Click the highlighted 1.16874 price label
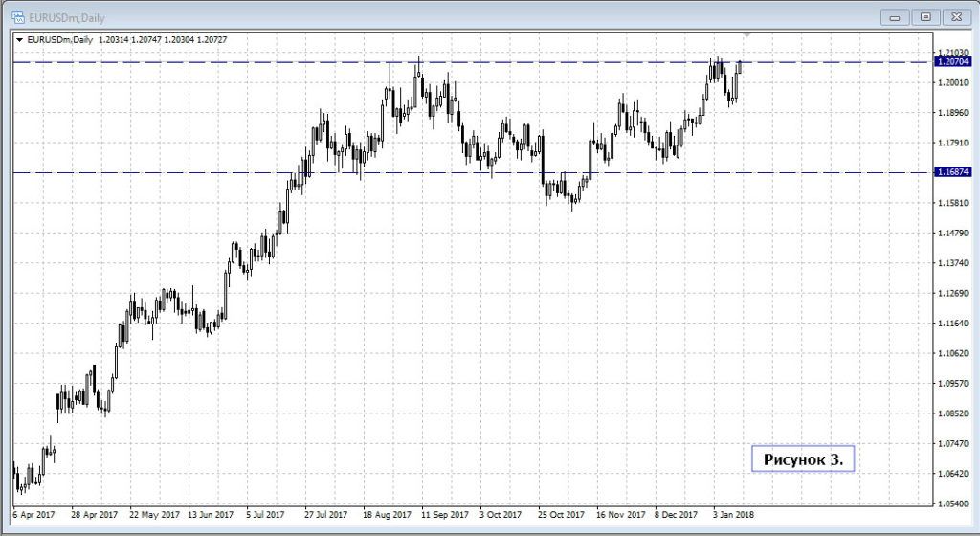980x536 pixels. pos(952,173)
